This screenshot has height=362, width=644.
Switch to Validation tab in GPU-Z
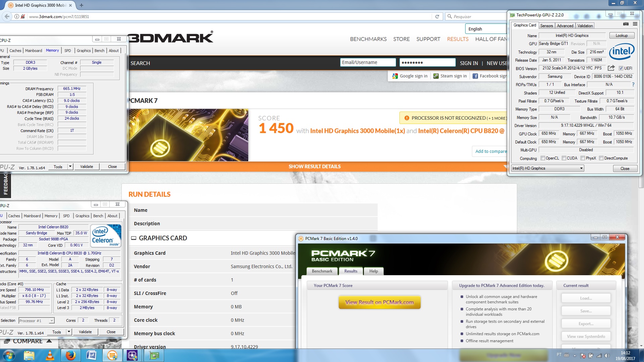[585, 26]
